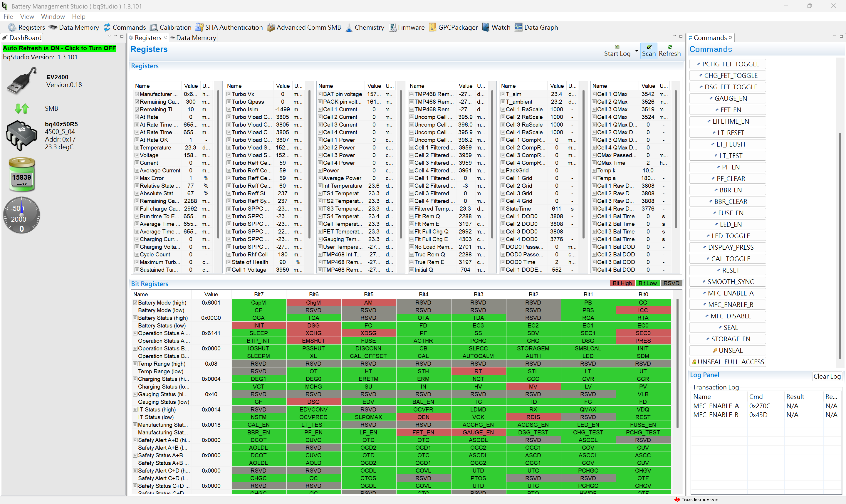Open the Calibration tool icon
Image resolution: width=846 pixels, height=504 pixels.
pyautogui.click(x=154, y=27)
